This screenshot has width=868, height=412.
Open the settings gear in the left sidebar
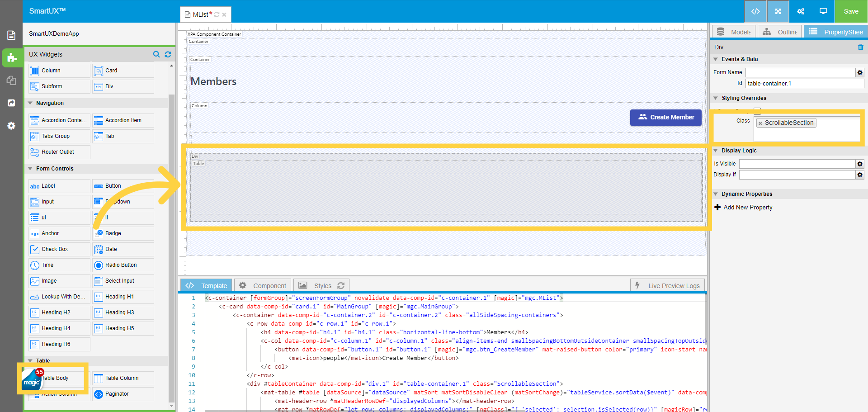point(11,126)
